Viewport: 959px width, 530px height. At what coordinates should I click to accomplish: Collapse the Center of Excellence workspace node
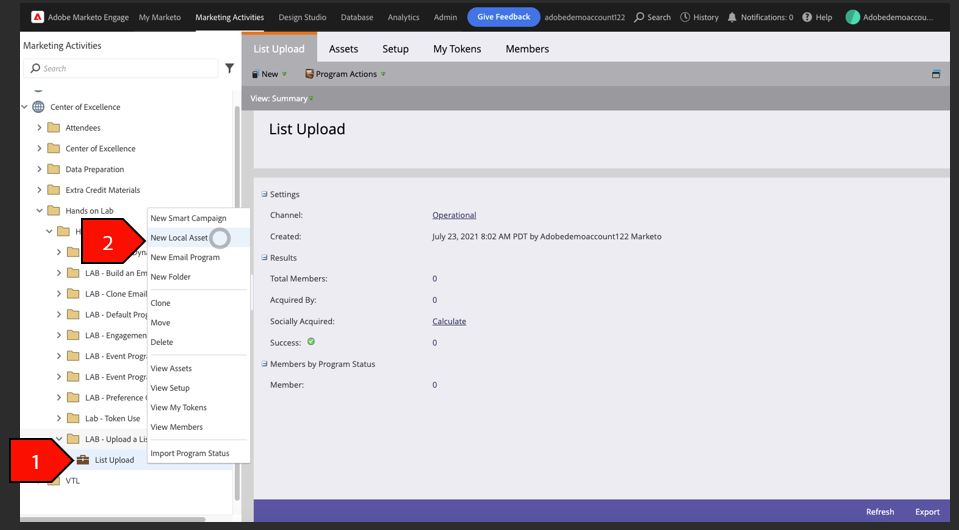24,106
